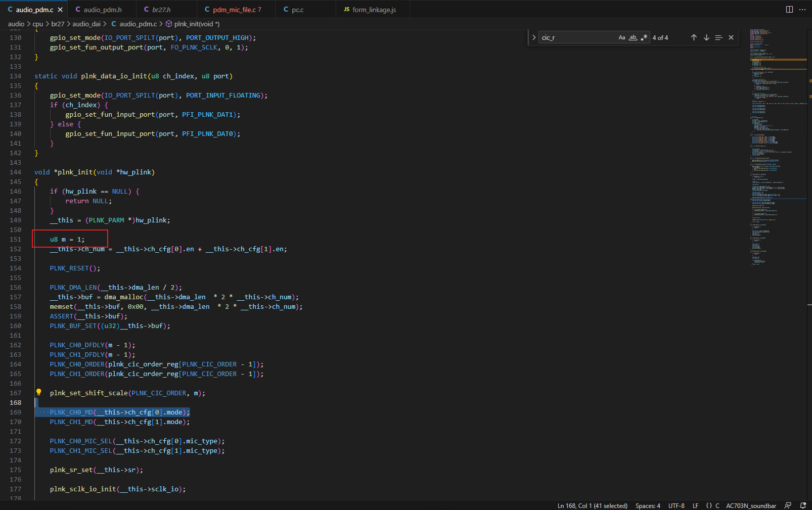Change end-of-line sequence LF
This screenshot has width=812, height=510.
tap(695, 505)
